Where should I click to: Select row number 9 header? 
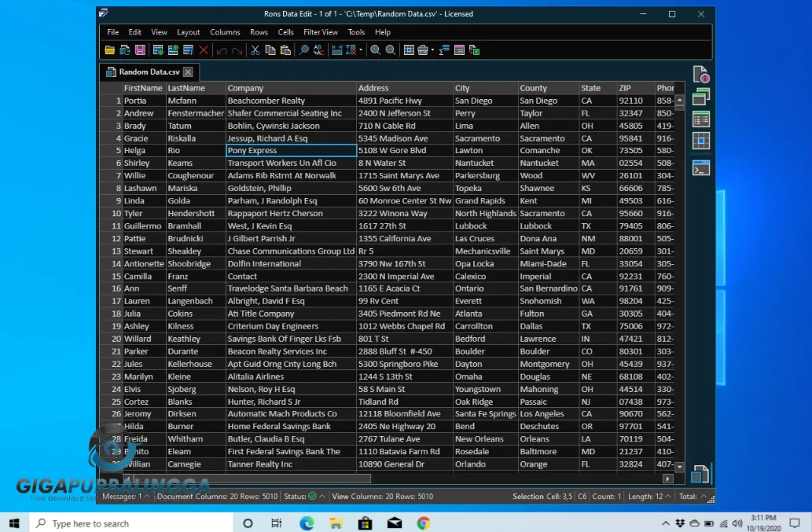112,201
